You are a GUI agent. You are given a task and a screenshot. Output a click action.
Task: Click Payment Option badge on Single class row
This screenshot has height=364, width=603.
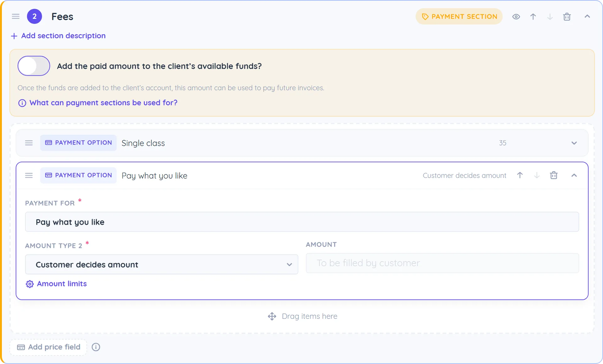point(79,143)
